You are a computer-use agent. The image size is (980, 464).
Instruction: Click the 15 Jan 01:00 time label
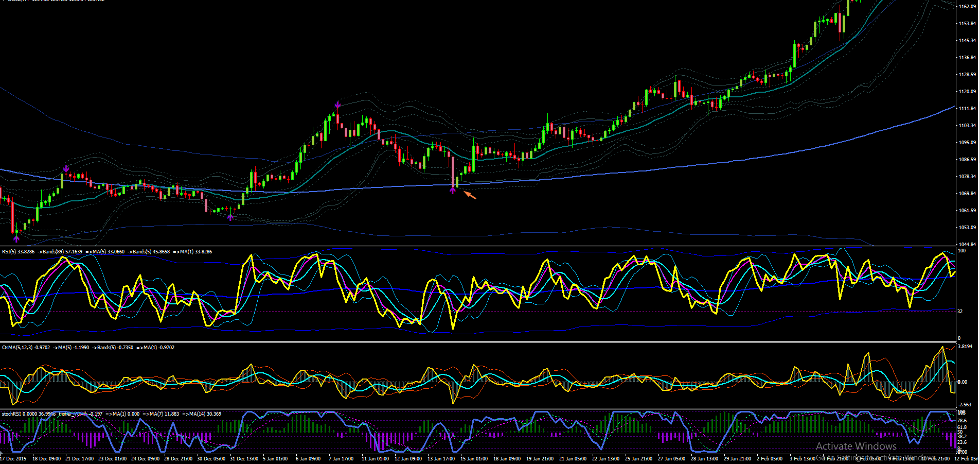pos(474,459)
